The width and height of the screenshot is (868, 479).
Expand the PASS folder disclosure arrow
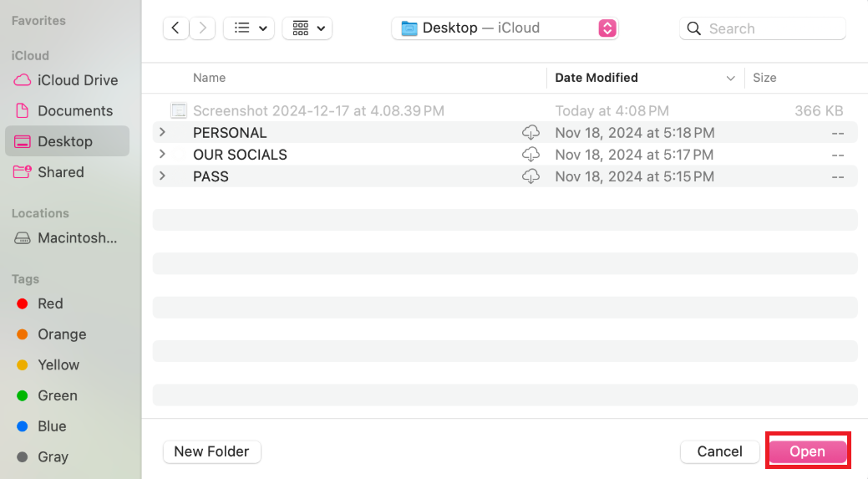162,176
